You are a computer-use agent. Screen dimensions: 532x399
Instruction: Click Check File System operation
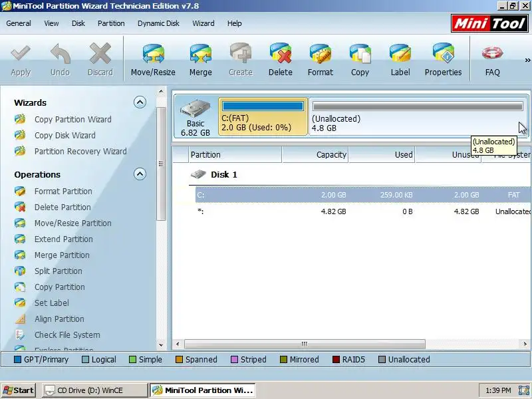pyautogui.click(x=67, y=335)
